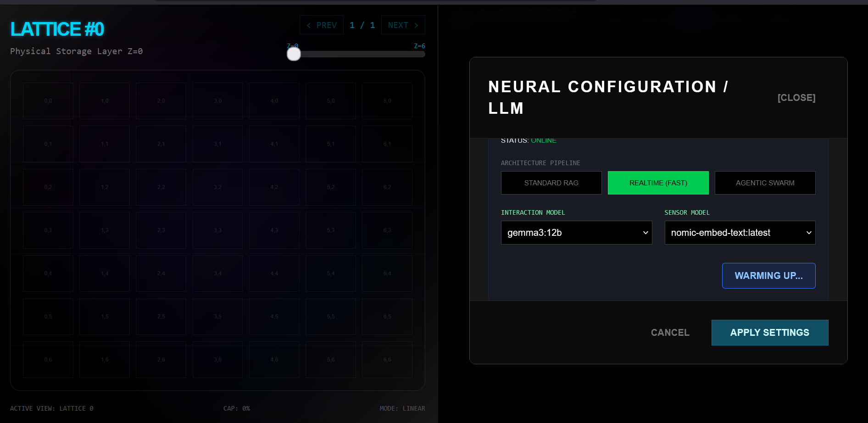
Task: Click the ACTIVE VIEW: LATTICE 0 label
Action: [52, 408]
